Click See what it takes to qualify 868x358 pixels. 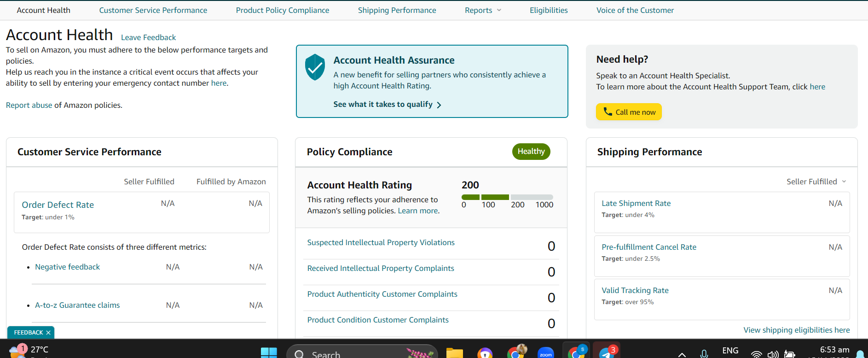(x=383, y=104)
